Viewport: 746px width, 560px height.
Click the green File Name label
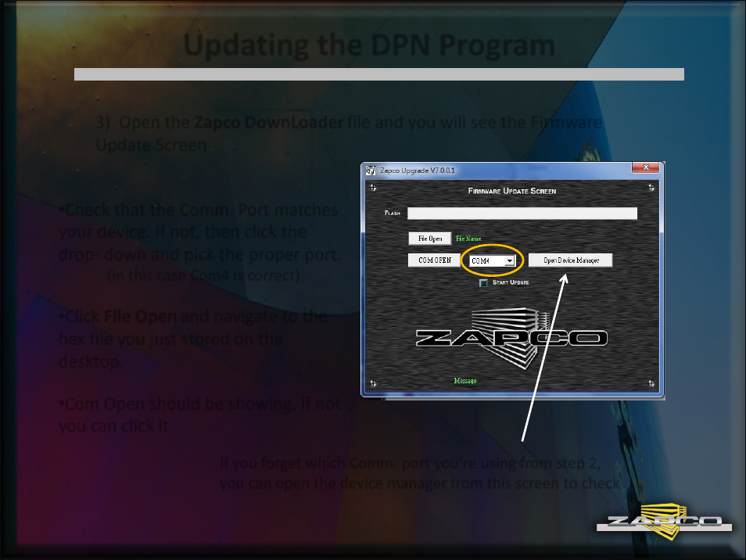pyautogui.click(x=468, y=239)
